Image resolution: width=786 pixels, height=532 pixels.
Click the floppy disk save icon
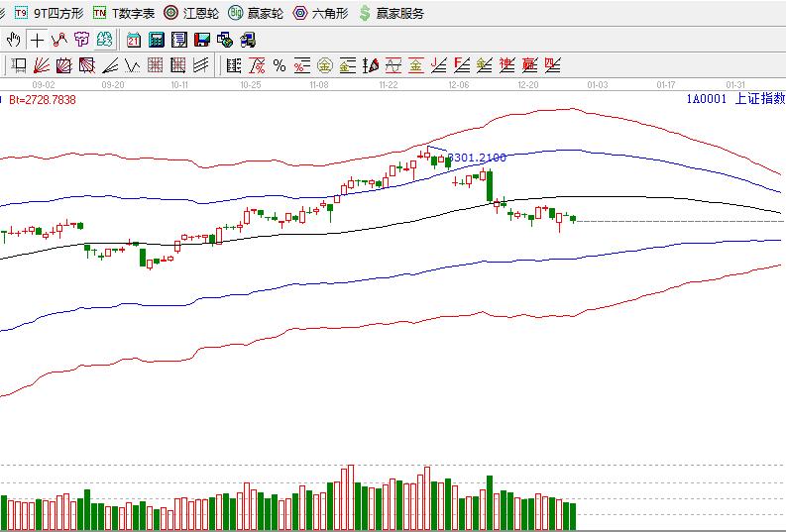[x=202, y=40]
